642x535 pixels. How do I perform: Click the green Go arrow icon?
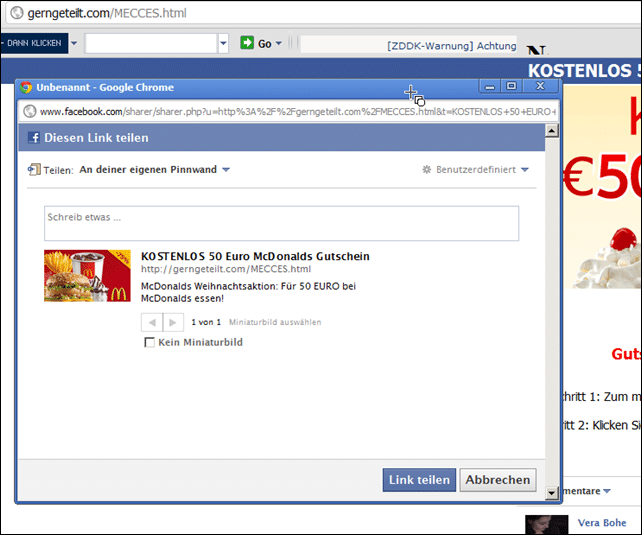tap(247, 43)
